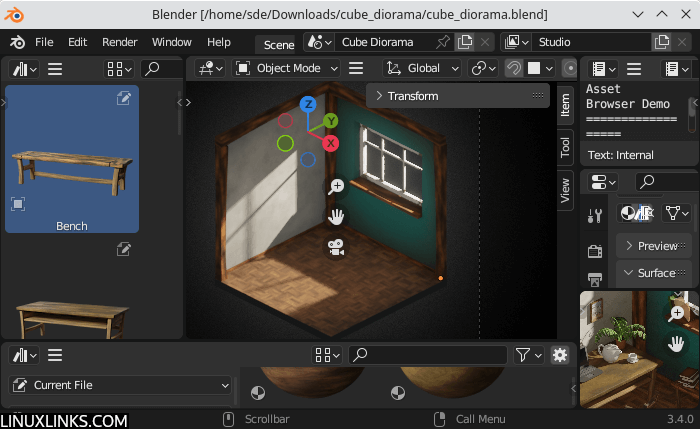Viewport: 700px width, 429px height.
Task: Open the 3D viewport editor type dropdown
Action: pyautogui.click(x=210, y=68)
